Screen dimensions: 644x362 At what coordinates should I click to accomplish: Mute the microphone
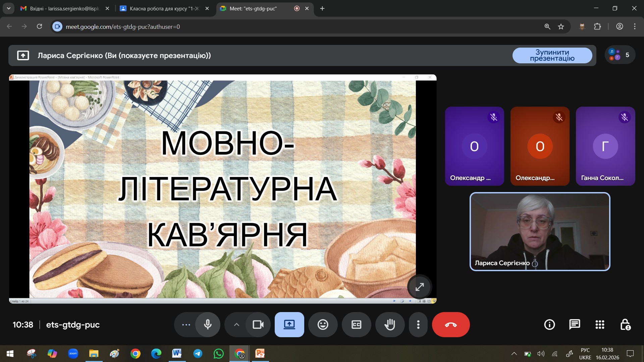(208, 324)
